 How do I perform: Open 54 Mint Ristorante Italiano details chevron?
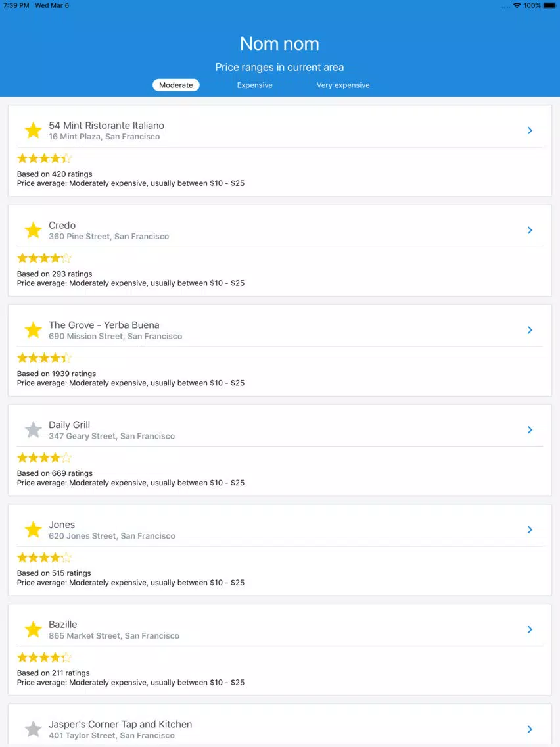coord(530,131)
